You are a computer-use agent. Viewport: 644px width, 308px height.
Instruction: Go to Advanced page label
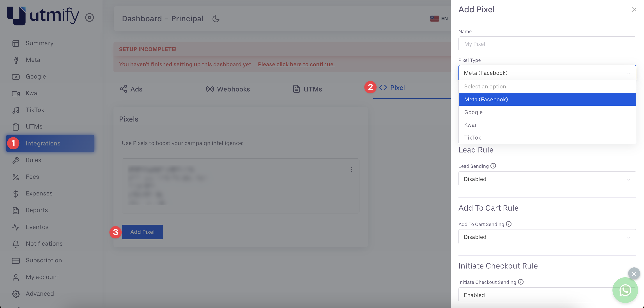pos(40,294)
